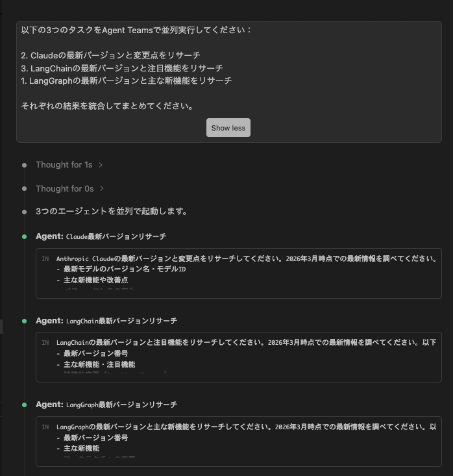Click green status dot for LangChain最新バージョンリサーチ agent
The width and height of the screenshot is (453, 476).
point(25,321)
